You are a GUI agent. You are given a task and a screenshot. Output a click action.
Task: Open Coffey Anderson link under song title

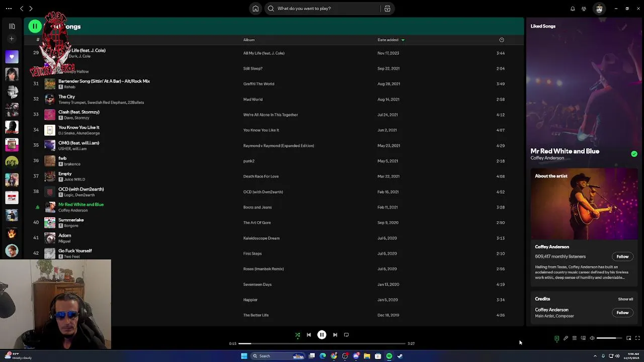pyautogui.click(x=547, y=158)
